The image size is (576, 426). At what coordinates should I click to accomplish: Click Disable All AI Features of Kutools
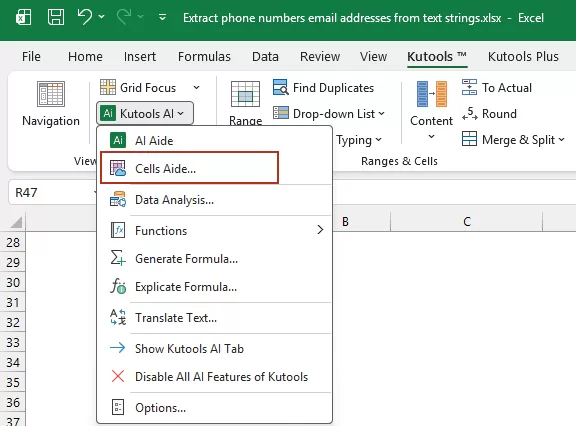215,377
